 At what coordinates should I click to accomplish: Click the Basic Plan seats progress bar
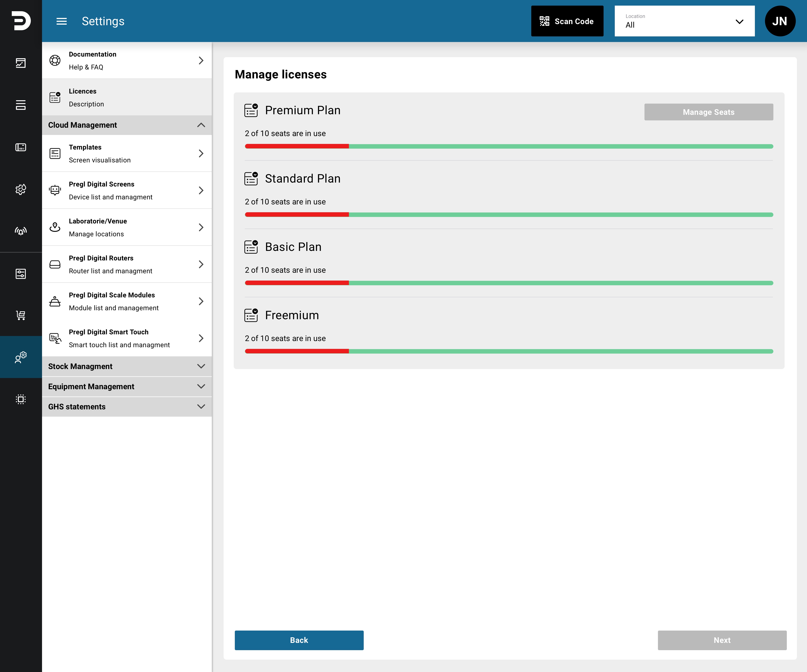click(509, 283)
